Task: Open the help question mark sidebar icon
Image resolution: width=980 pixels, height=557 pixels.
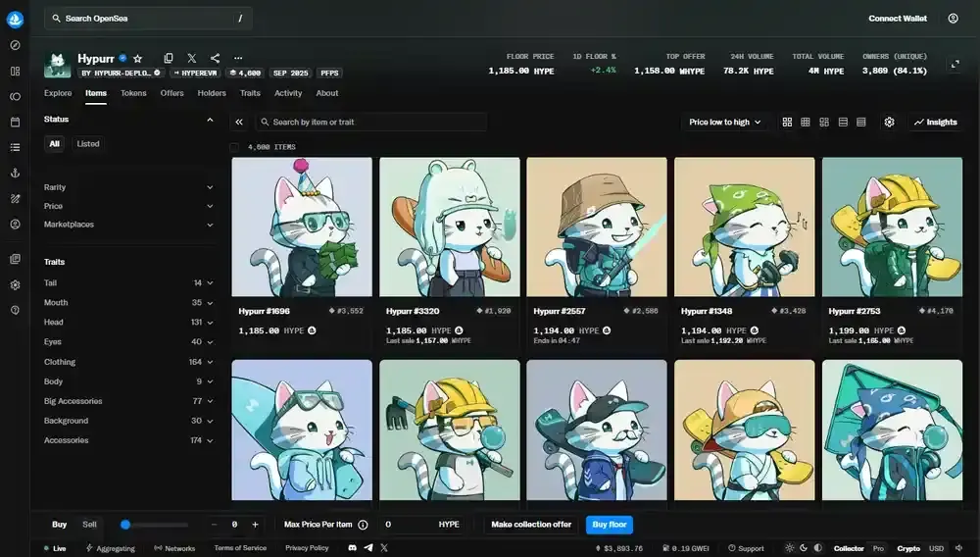Action: pos(15,310)
